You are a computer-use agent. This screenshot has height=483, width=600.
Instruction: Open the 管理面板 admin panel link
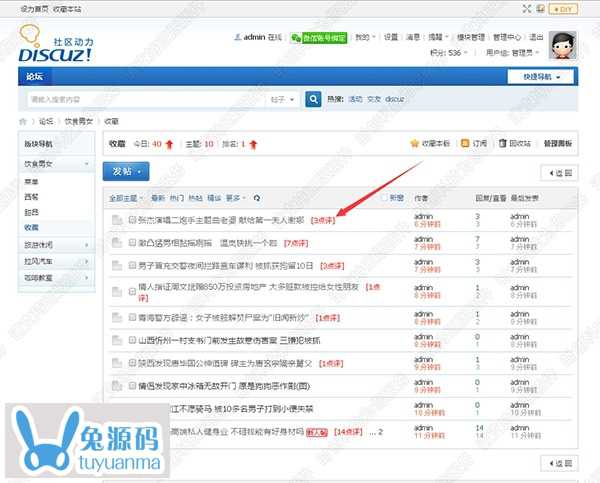pyautogui.click(x=557, y=144)
